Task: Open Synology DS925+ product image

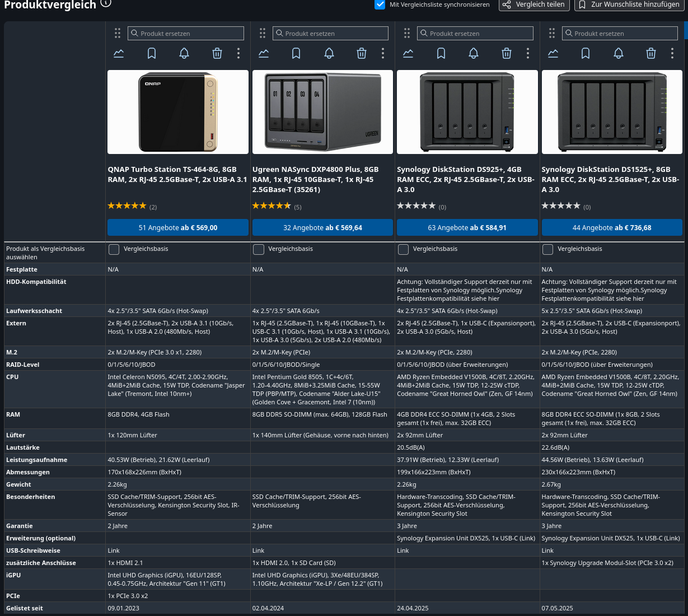Action: pyautogui.click(x=467, y=112)
